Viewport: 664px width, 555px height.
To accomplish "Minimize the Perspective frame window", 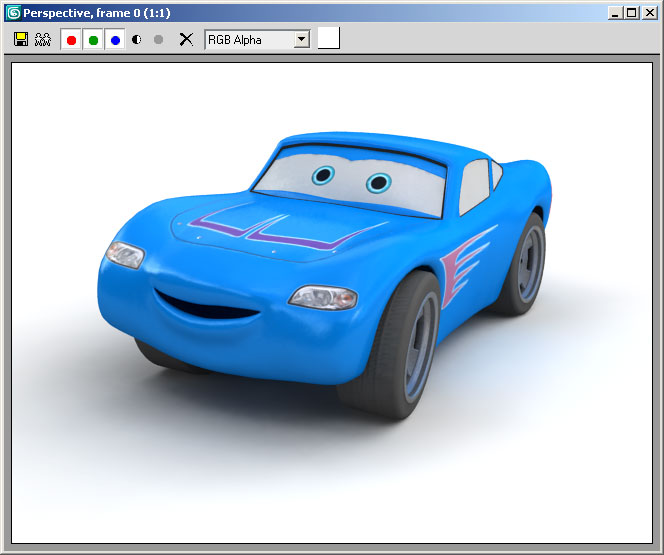I will 615,13.
